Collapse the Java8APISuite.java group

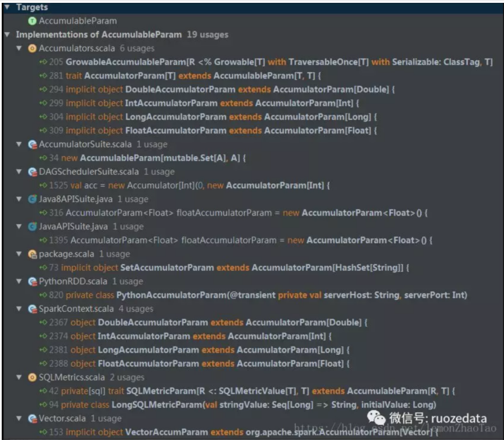coord(19,199)
